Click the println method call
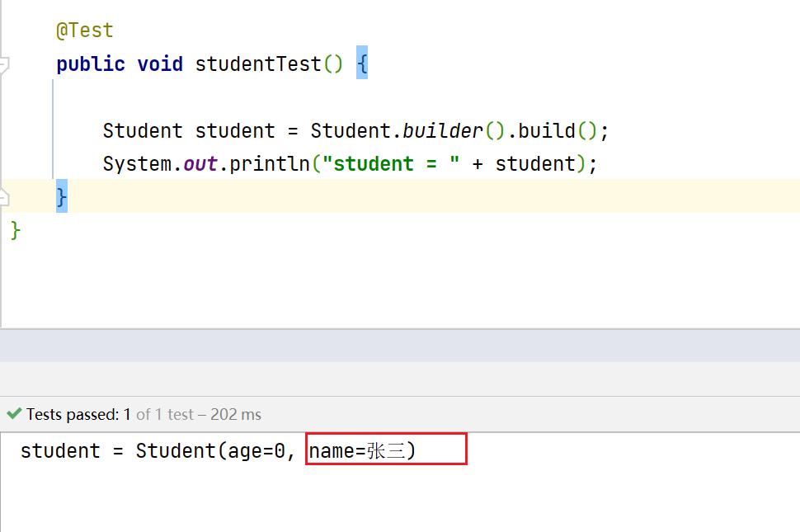The image size is (800, 532). click(x=270, y=164)
